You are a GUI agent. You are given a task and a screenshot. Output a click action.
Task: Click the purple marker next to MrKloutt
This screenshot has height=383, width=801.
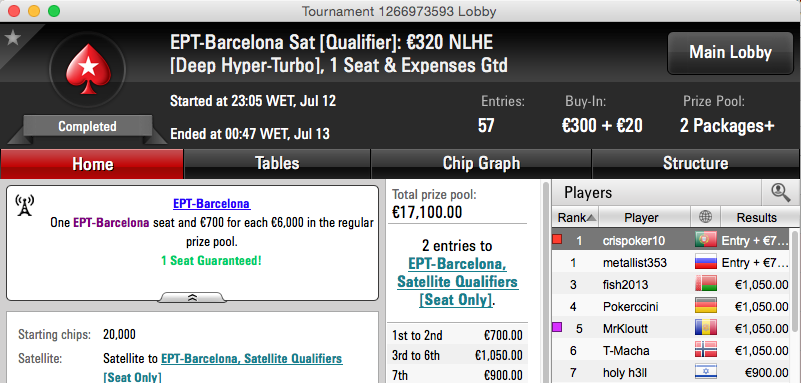557,327
